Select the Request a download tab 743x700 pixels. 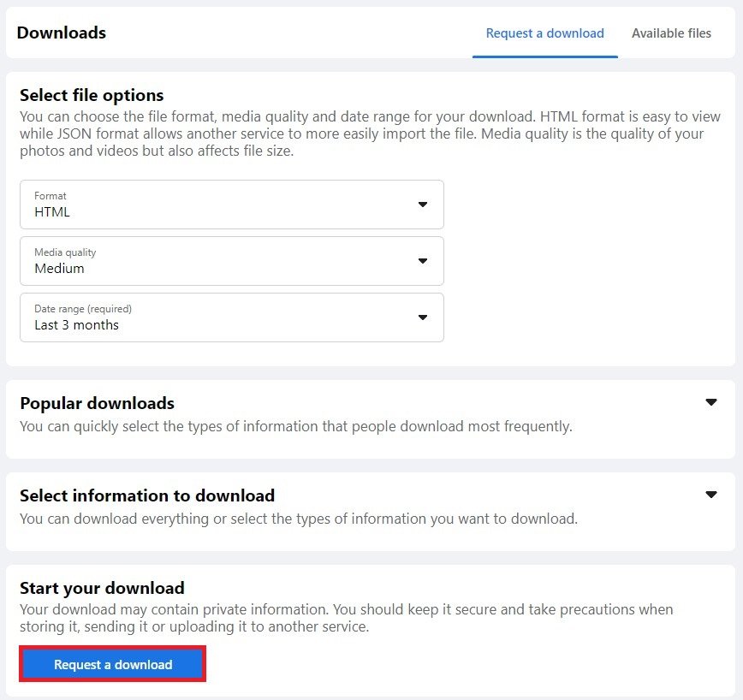point(544,33)
